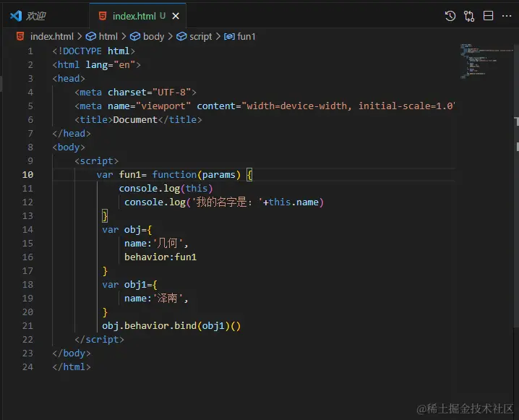Image resolution: width=519 pixels, height=420 pixels.
Task: Click line number 24 in gutter
Action: click(x=27, y=367)
